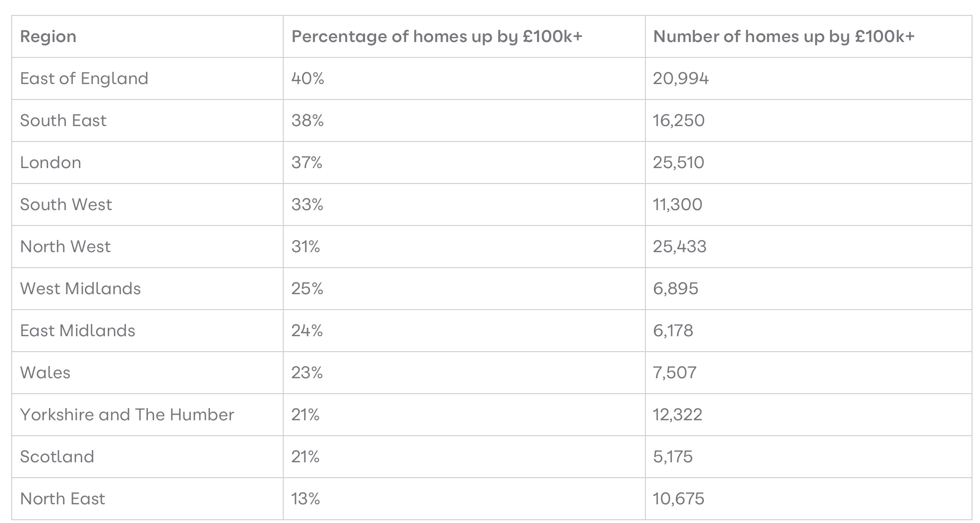
Task: Click the Percentage of homes column header
Action: click(x=437, y=36)
